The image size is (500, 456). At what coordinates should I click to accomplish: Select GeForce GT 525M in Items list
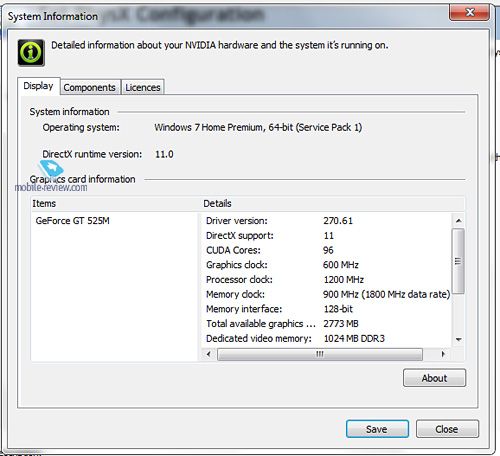point(73,221)
